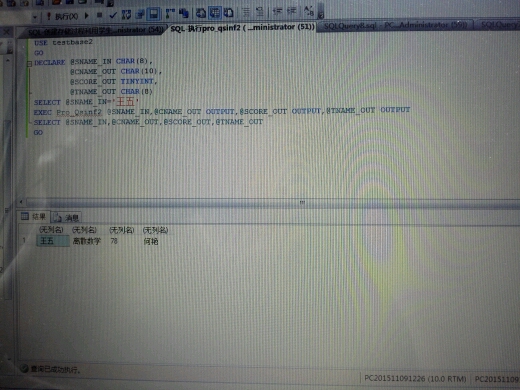This screenshot has width=520, height=390.
Task: Switch output to Results to File
Action: (x=229, y=13)
